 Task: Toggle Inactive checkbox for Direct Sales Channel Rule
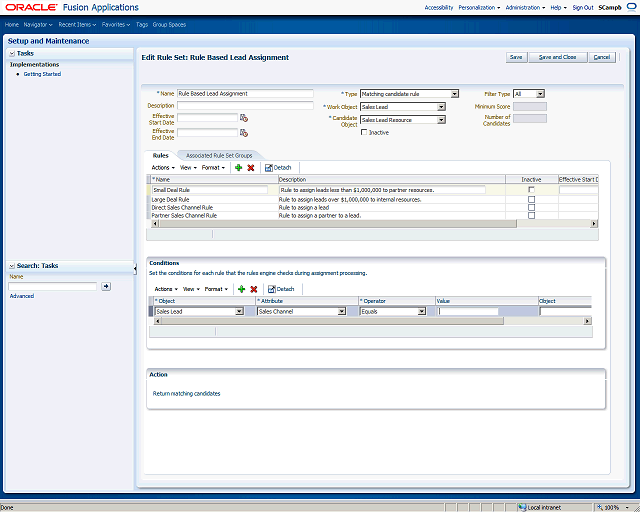pyautogui.click(x=531, y=207)
